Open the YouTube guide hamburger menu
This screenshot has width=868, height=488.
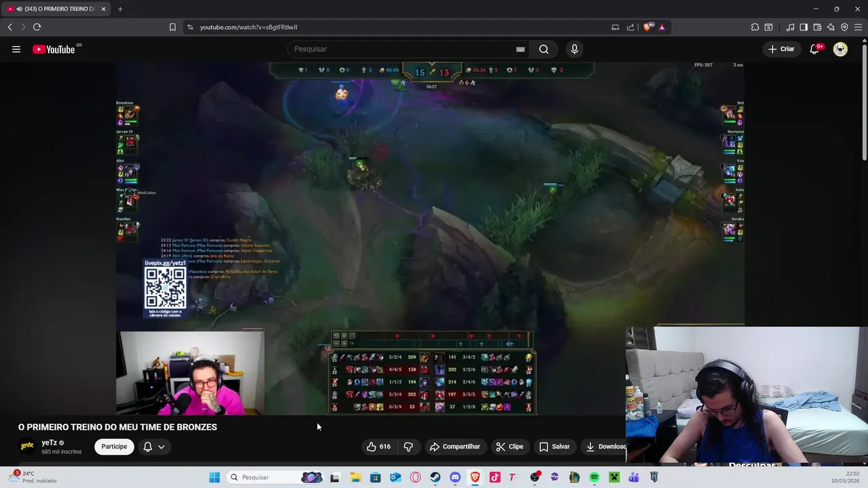click(x=16, y=49)
